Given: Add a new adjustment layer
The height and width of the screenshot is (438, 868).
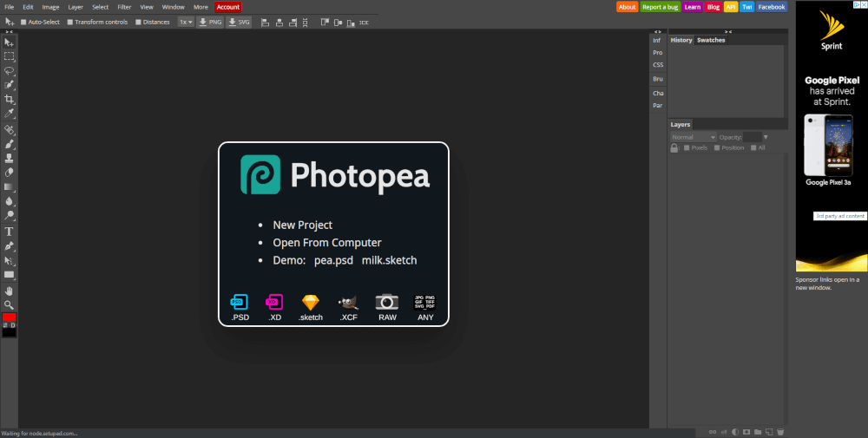Looking at the screenshot, I should point(735,432).
